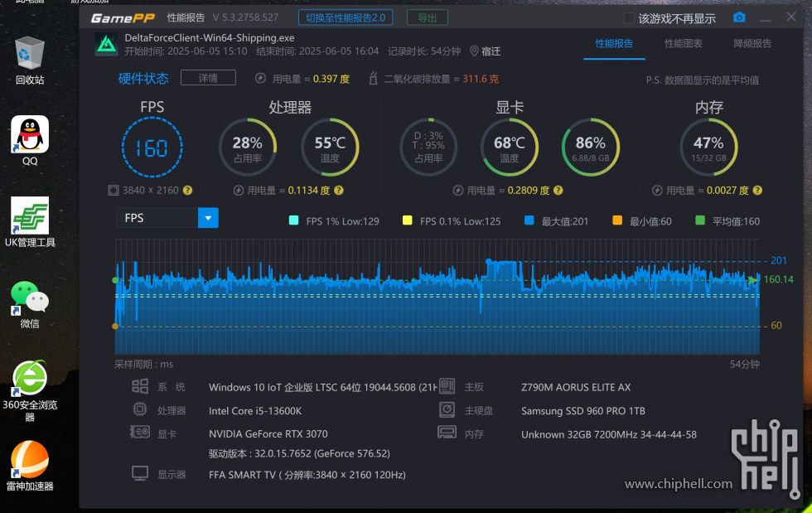812x513 pixels.
Task: Click the graphics card 68℃ temperature gauge
Action: tap(510, 148)
